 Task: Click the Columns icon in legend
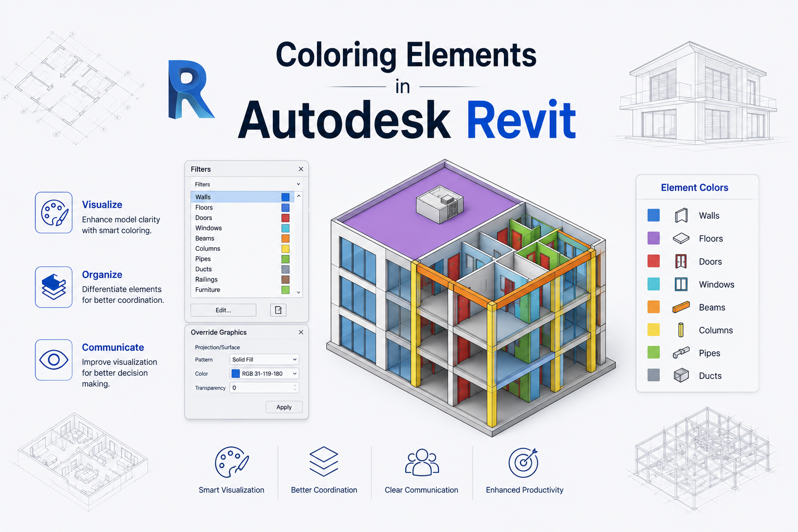click(x=681, y=330)
